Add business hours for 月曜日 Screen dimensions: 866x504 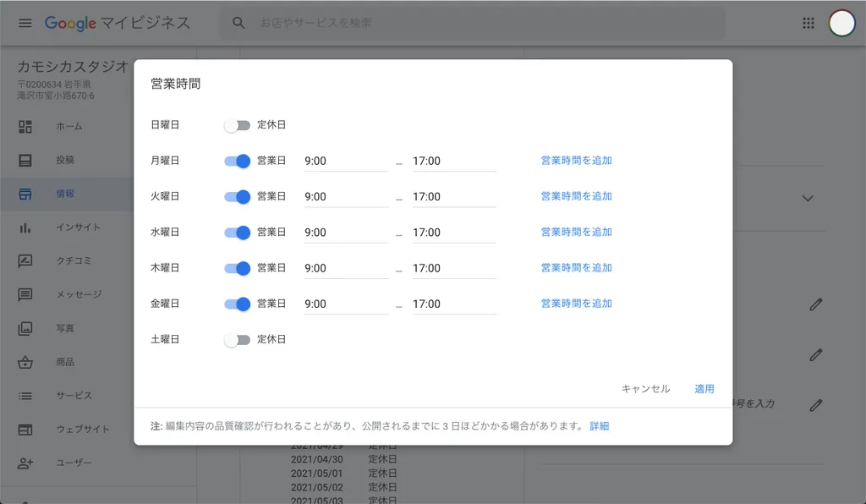click(x=576, y=161)
